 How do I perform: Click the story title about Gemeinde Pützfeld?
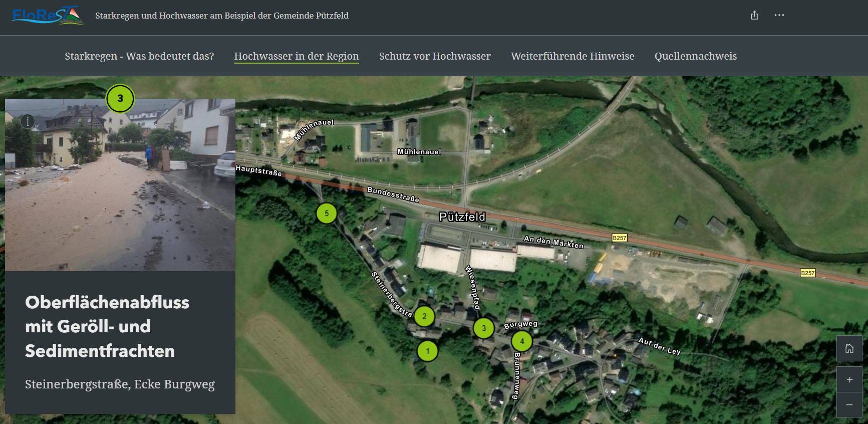222,16
